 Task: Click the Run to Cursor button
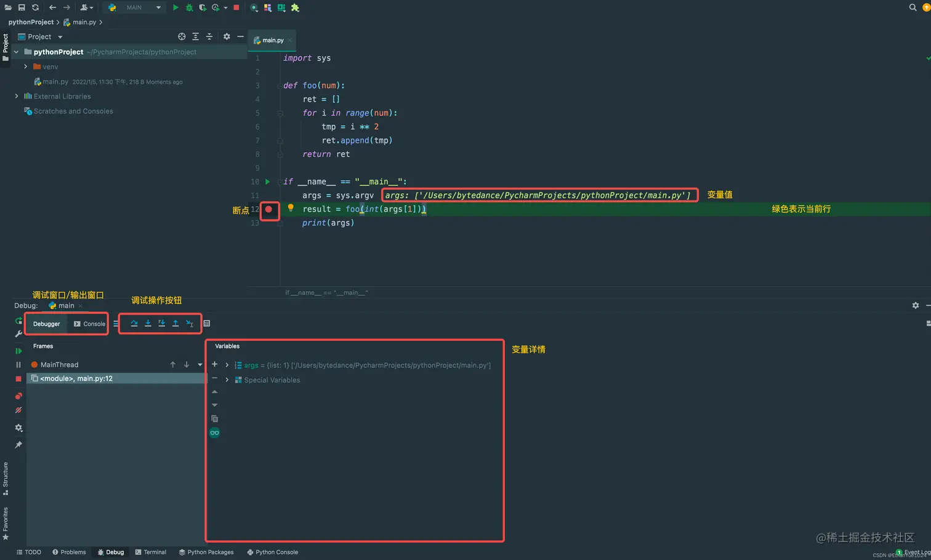pos(190,324)
